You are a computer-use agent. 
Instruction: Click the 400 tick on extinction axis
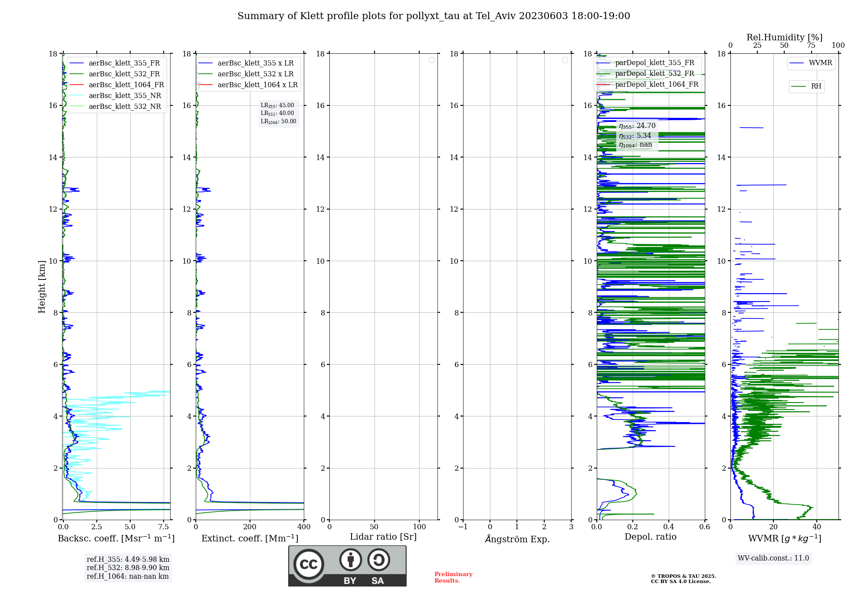pyautogui.click(x=304, y=527)
